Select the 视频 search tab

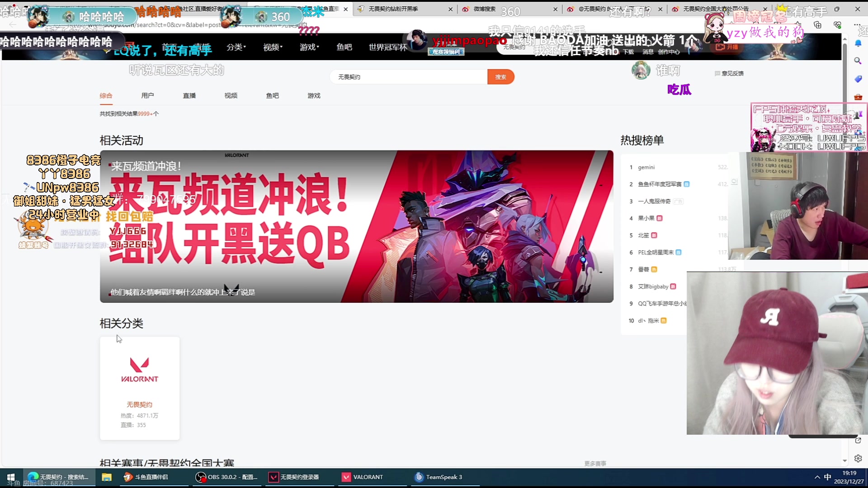click(231, 96)
